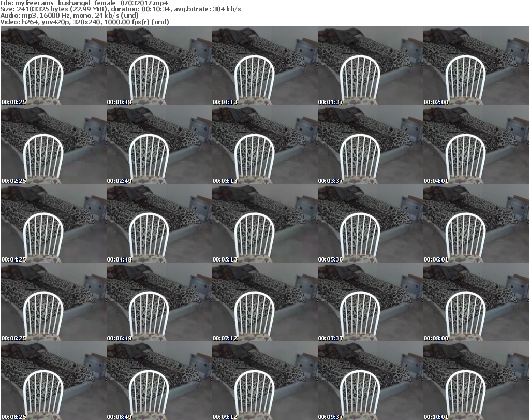Image resolution: width=530 pixels, height=420 pixels.
Task: Click the Video line showing h264, 320x240
Action: (x=84, y=22)
